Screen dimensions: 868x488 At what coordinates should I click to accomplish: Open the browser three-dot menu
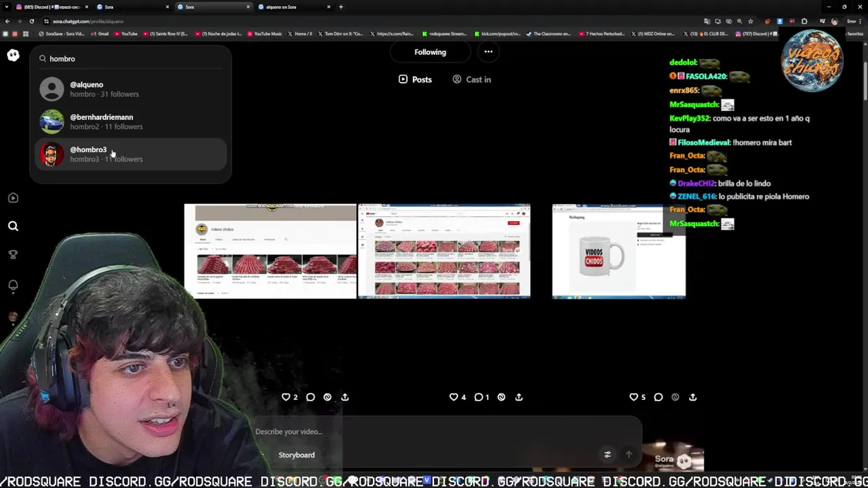coord(861,21)
